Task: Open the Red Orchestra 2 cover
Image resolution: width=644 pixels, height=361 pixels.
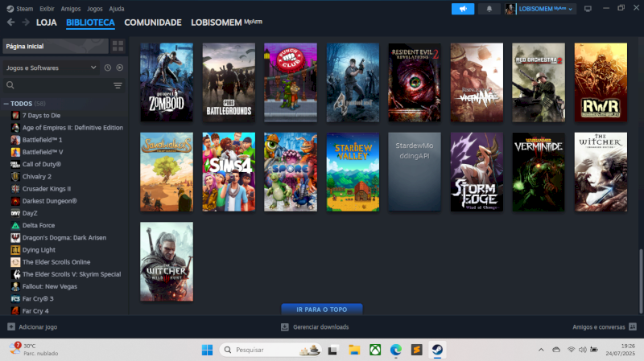Action: pyautogui.click(x=539, y=82)
